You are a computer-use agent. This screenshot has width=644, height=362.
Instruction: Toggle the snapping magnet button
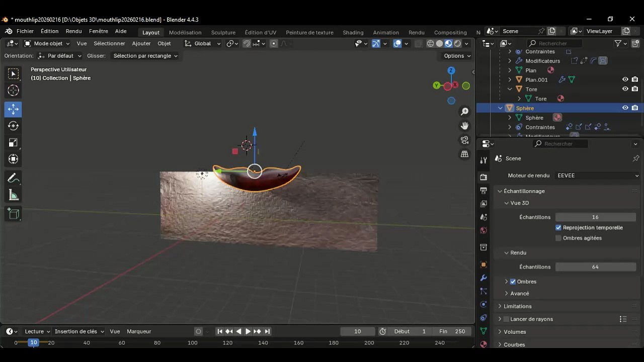tap(247, 44)
